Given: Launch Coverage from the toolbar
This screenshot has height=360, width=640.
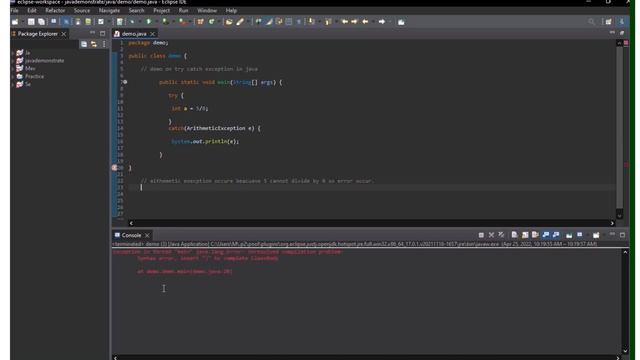Looking at the screenshot, I should coord(165,22).
